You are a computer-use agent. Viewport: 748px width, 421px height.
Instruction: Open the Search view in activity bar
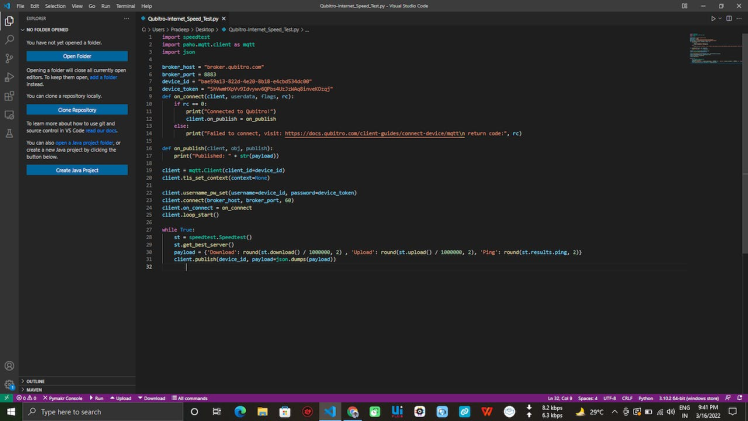pyautogui.click(x=9, y=40)
